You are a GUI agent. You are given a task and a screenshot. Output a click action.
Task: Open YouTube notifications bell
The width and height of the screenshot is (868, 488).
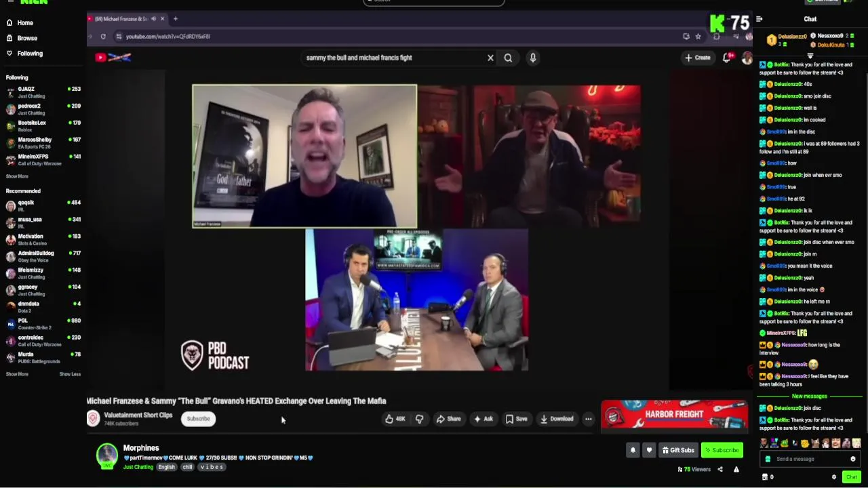coord(727,58)
